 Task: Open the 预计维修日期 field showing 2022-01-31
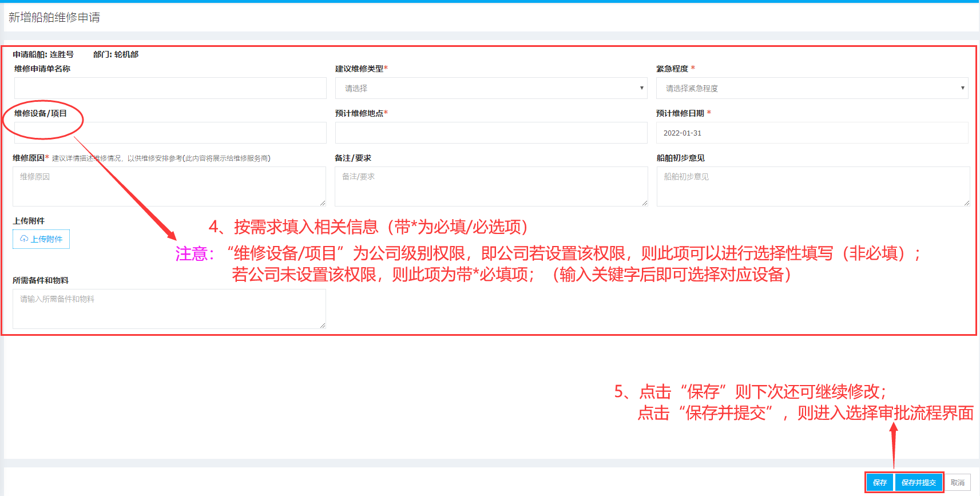812,133
